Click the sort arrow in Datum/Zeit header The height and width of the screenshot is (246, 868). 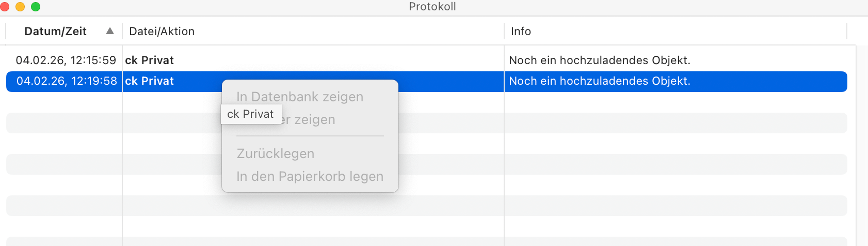click(x=109, y=31)
